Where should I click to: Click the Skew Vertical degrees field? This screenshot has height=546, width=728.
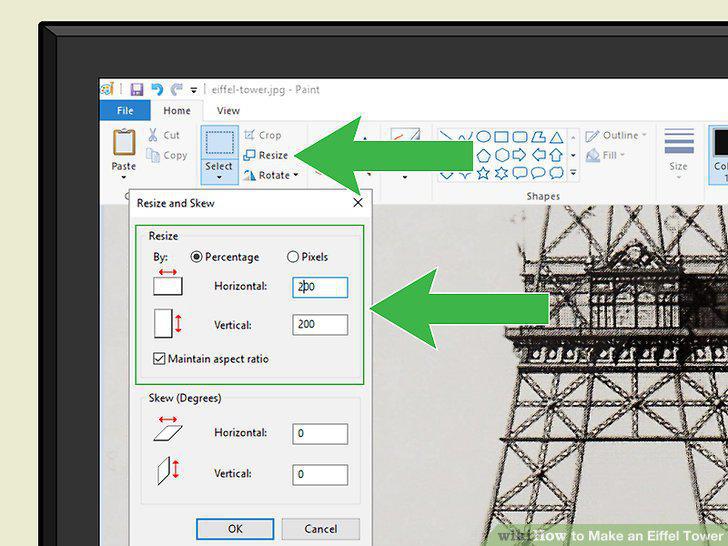point(320,474)
